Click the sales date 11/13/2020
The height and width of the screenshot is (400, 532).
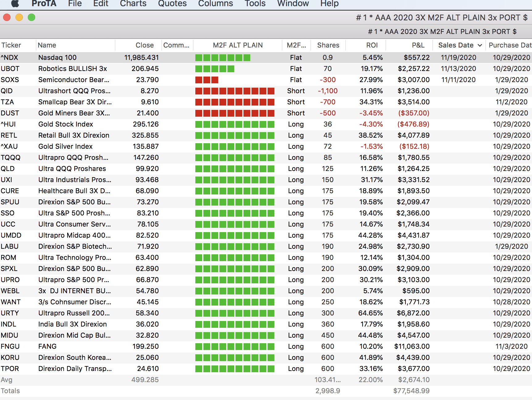pyautogui.click(x=458, y=69)
